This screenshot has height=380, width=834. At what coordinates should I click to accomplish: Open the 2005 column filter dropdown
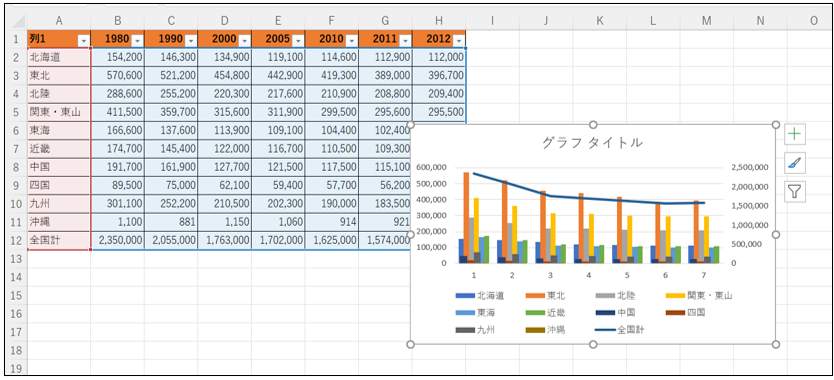(298, 40)
